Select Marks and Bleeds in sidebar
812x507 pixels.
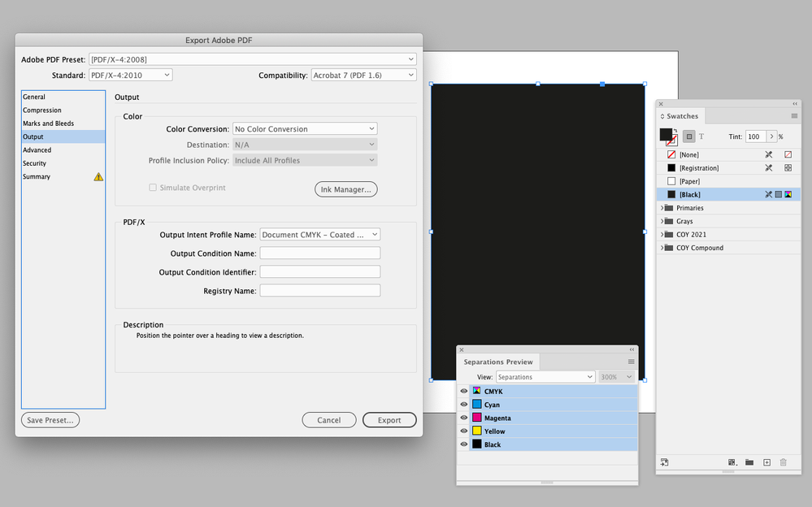tap(63, 123)
